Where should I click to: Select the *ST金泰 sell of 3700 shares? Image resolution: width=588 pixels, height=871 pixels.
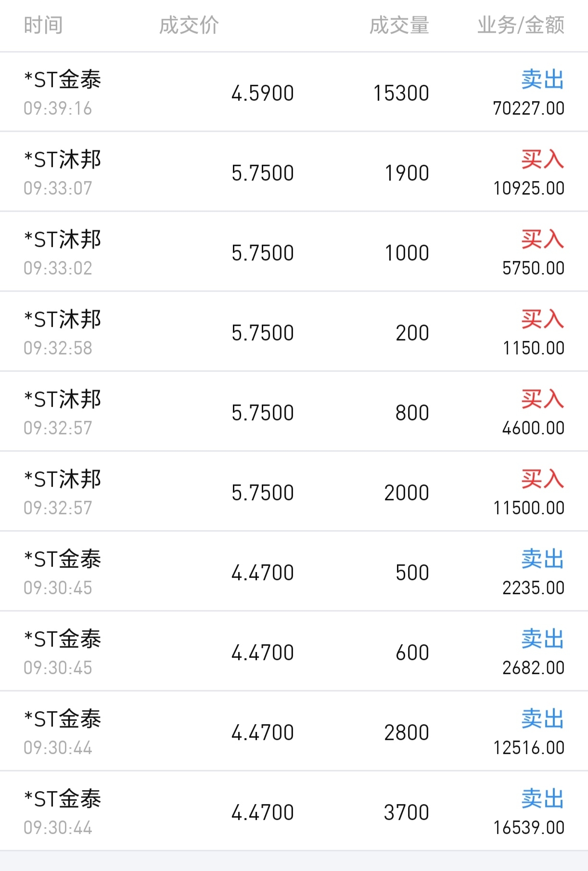294,811
